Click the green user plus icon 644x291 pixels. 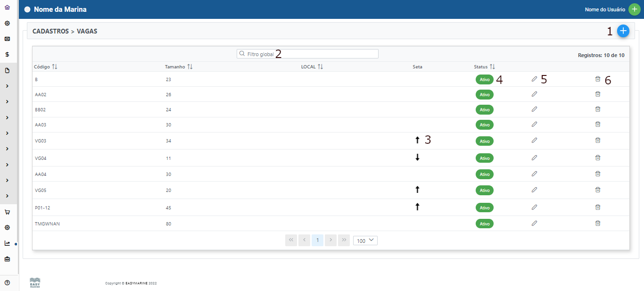point(635,9)
